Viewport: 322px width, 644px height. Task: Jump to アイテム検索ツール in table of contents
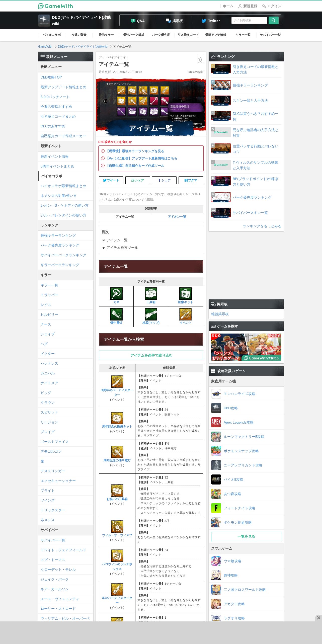click(122, 248)
